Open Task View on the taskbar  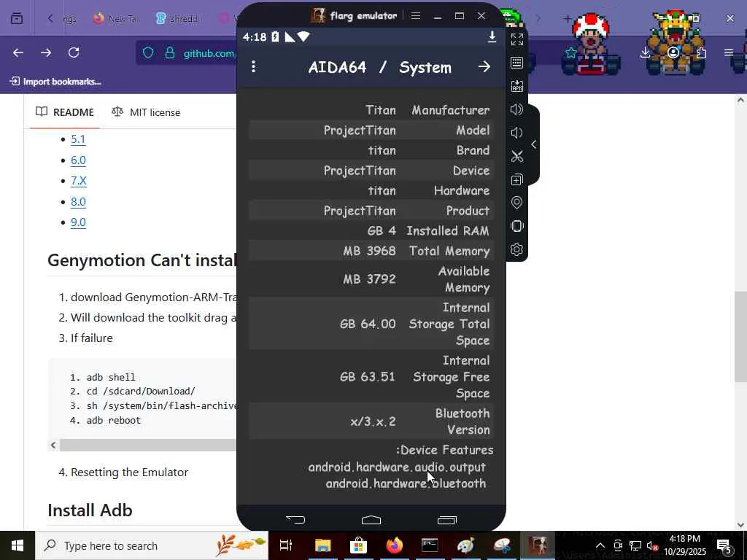(286, 545)
